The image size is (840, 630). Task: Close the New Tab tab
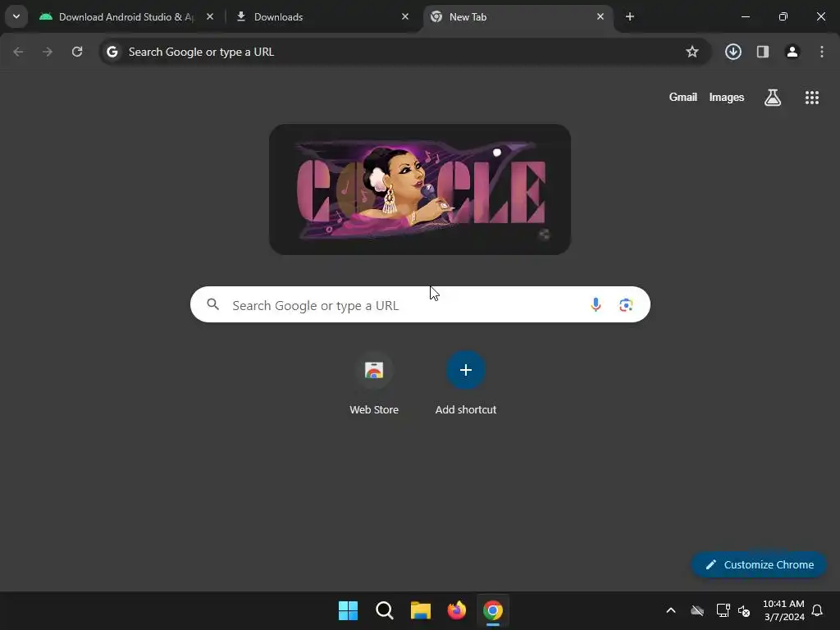(x=600, y=16)
